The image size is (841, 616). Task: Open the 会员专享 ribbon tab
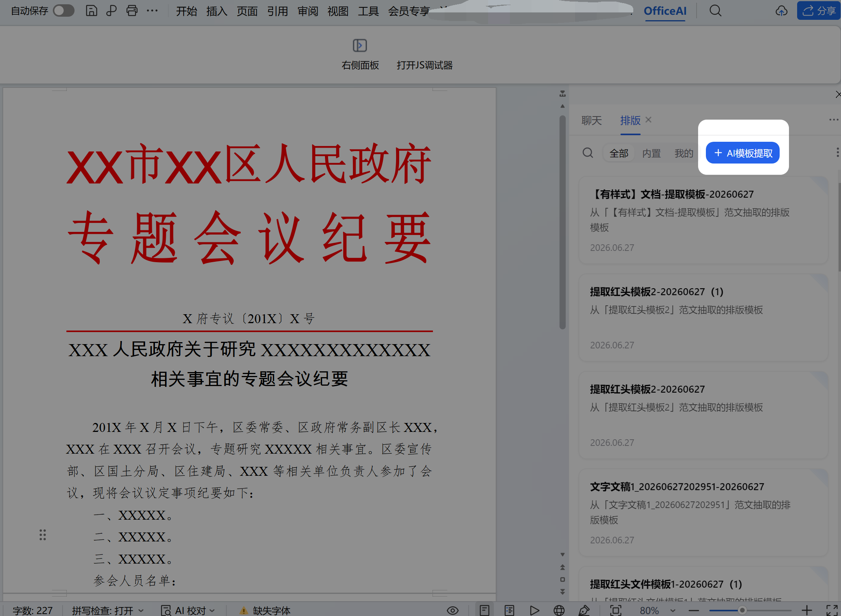(x=408, y=11)
